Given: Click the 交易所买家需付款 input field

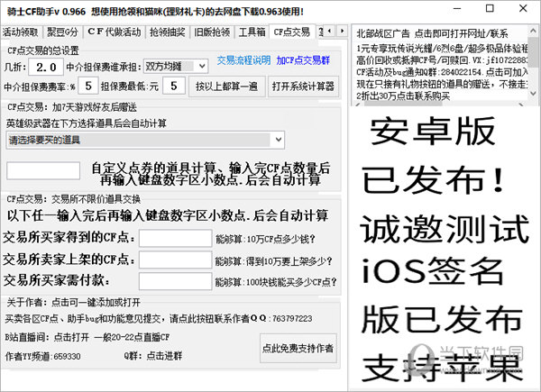Looking at the screenshot, I should point(175,281).
